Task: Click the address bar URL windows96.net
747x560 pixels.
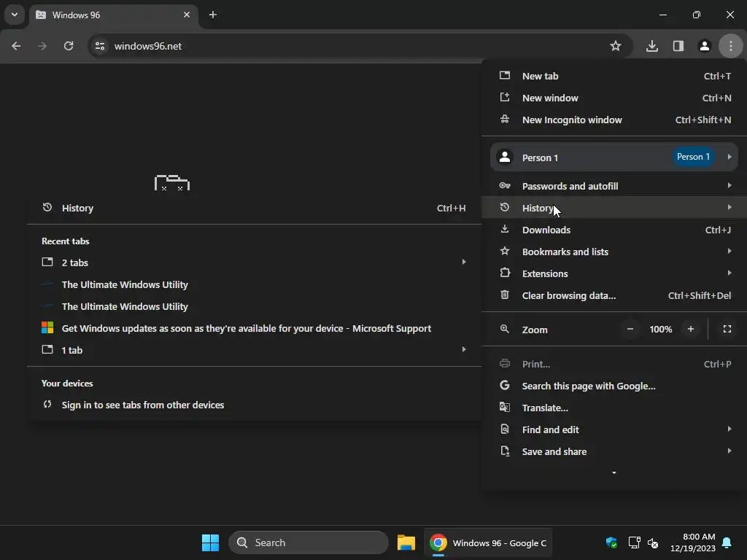Action: [x=147, y=46]
